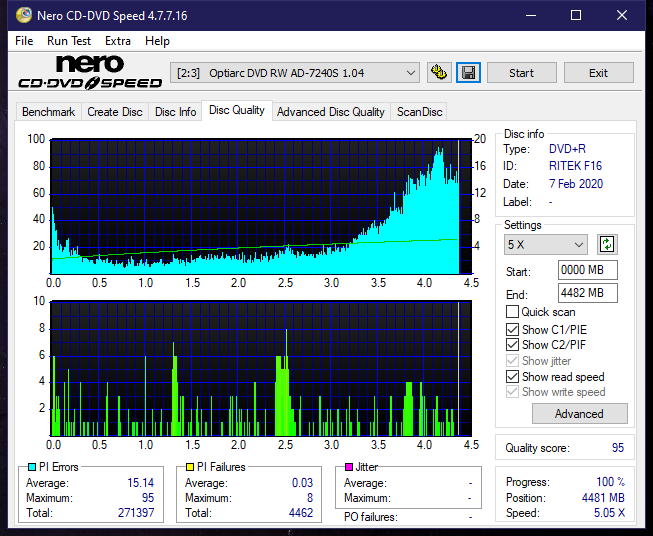Image resolution: width=653 pixels, height=536 pixels.
Task: Click the Nero disc app icon in title bar
Action: pos(24,15)
